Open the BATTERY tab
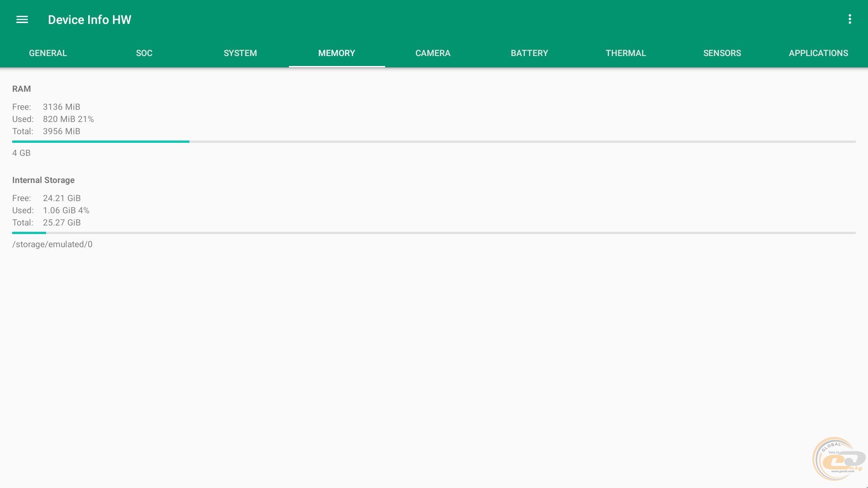 529,53
